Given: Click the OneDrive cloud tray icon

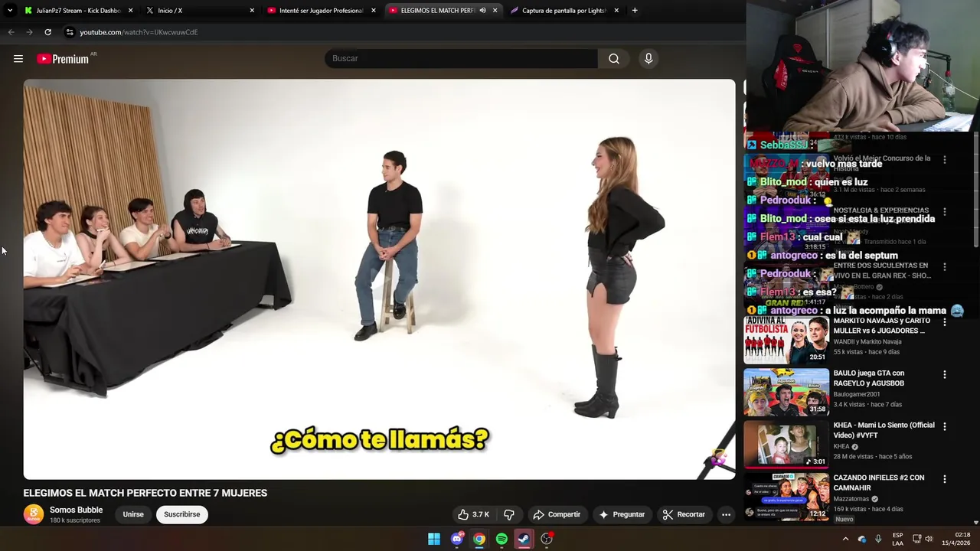Looking at the screenshot, I should (x=862, y=539).
